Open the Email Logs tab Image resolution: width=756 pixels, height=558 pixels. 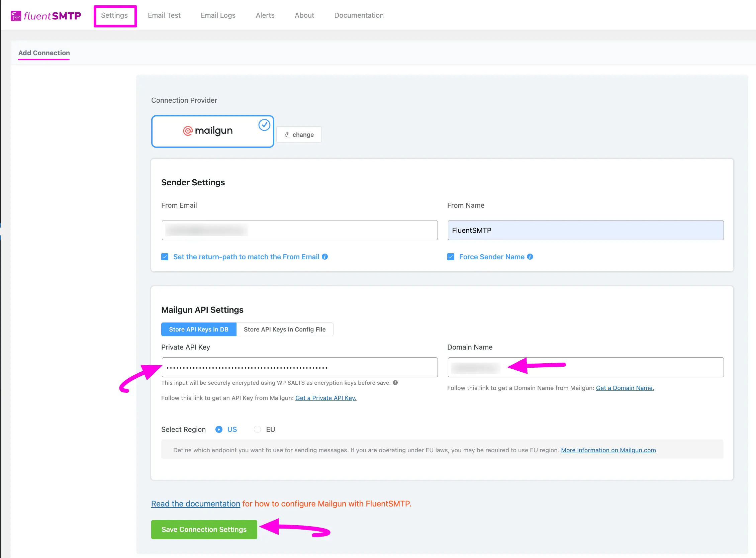(218, 15)
